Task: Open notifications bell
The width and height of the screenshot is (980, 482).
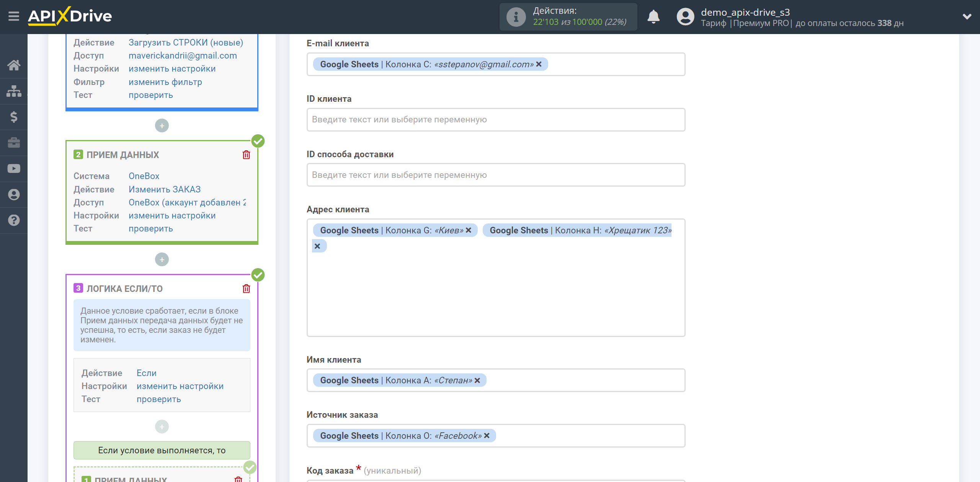Action: click(653, 17)
